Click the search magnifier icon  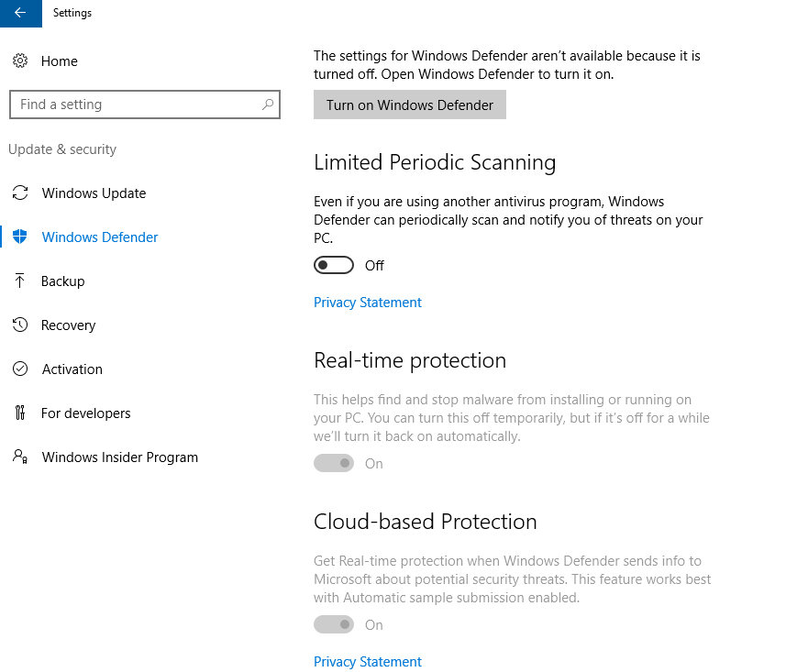pos(267,105)
